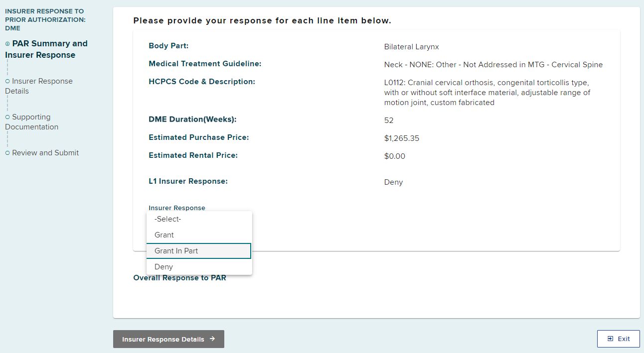644x353 pixels.
Task: Choose Deny in the Insurer Response dropdown
Action: click(x=163, y=267)
